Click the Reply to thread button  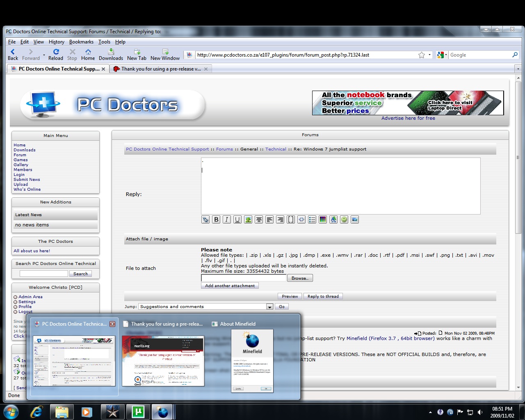coord(323,296)
